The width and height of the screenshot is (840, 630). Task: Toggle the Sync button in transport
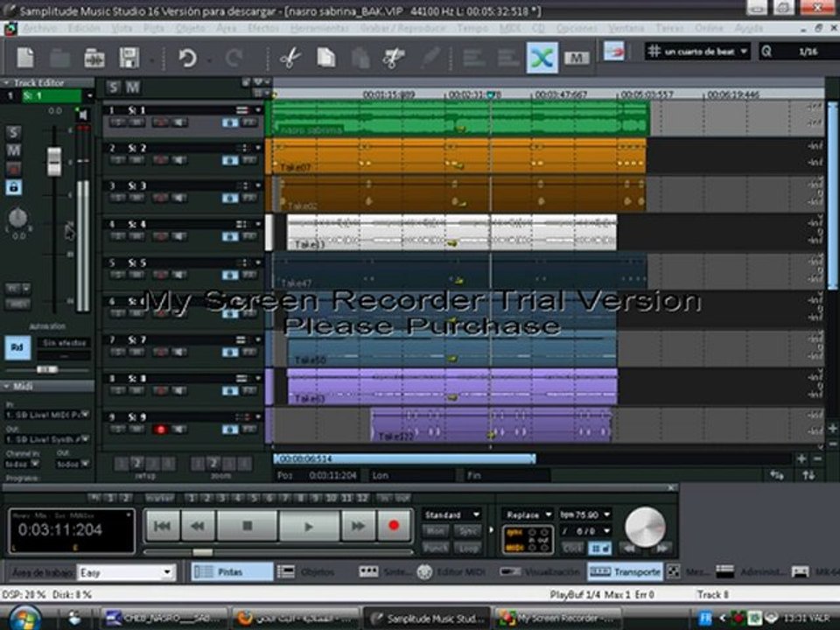click(467, 531)
